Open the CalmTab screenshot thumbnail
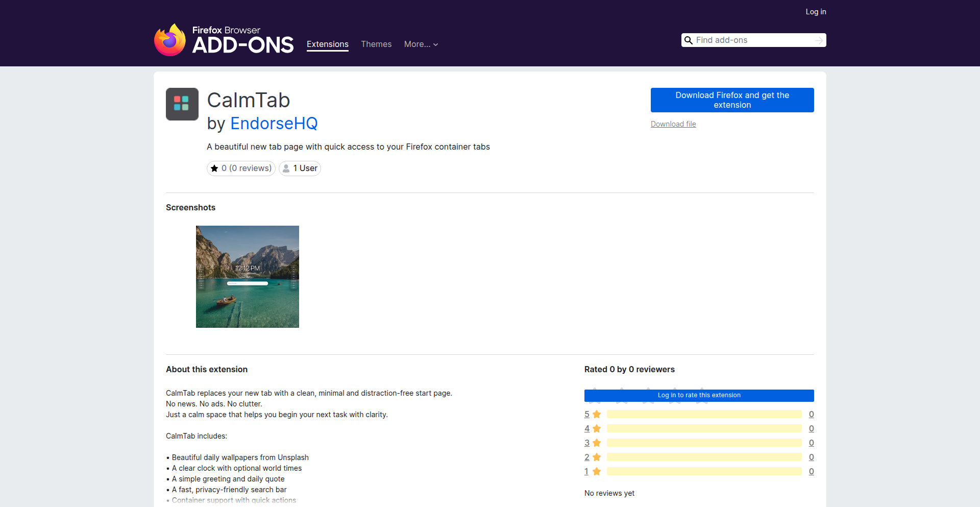This screenshot has height=507, width=980. 247,277
